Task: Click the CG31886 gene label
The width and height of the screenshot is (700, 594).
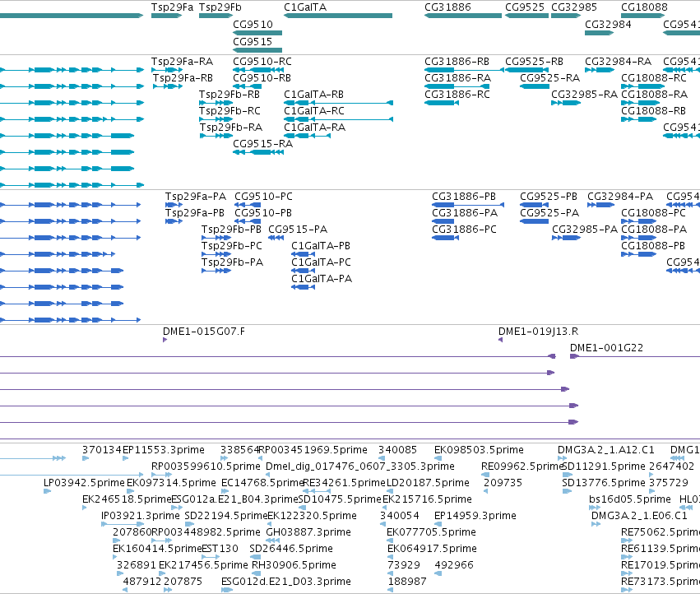Action: tap(447, 7)
